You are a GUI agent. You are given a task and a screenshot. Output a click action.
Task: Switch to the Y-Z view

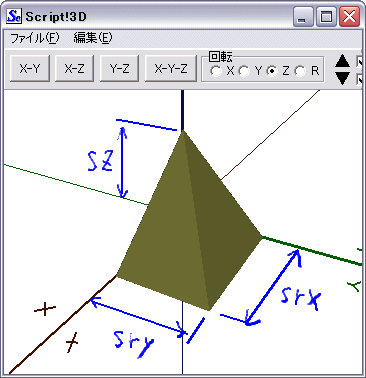(119, 69)
